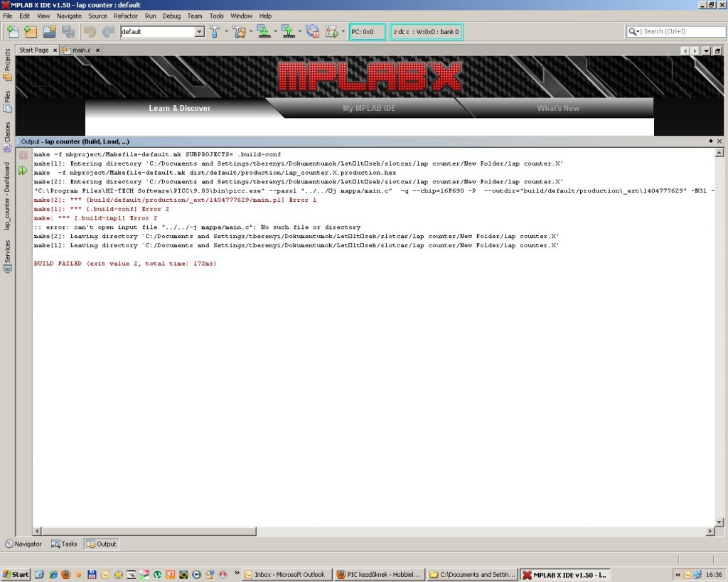Open the Navigator panel button
This screenshot has width=728, height=582.
coord(23,544)
